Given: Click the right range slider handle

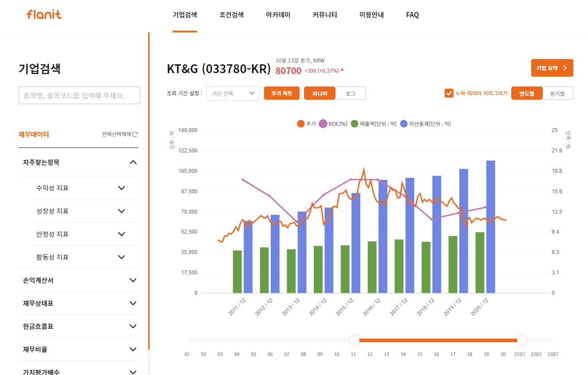Looking at the screenshot, I should tap(521, 340).
